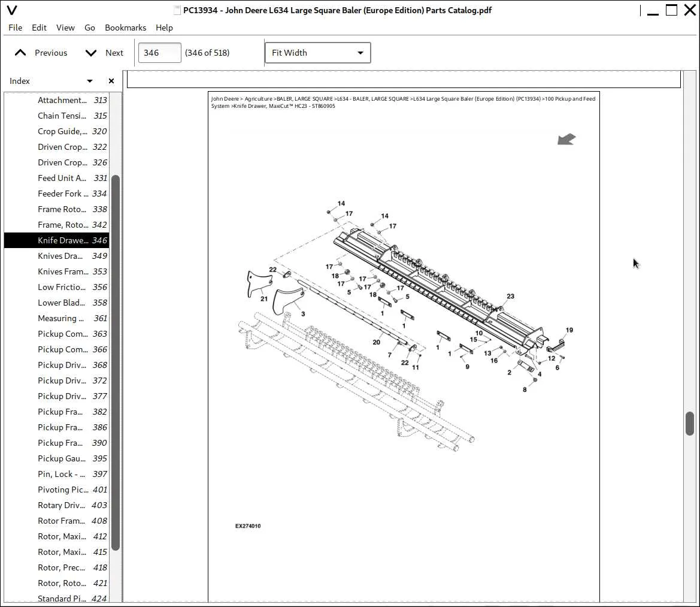Click the Previous page up-arrow icon
Screen dimensions: 700x607
point(20,53)
